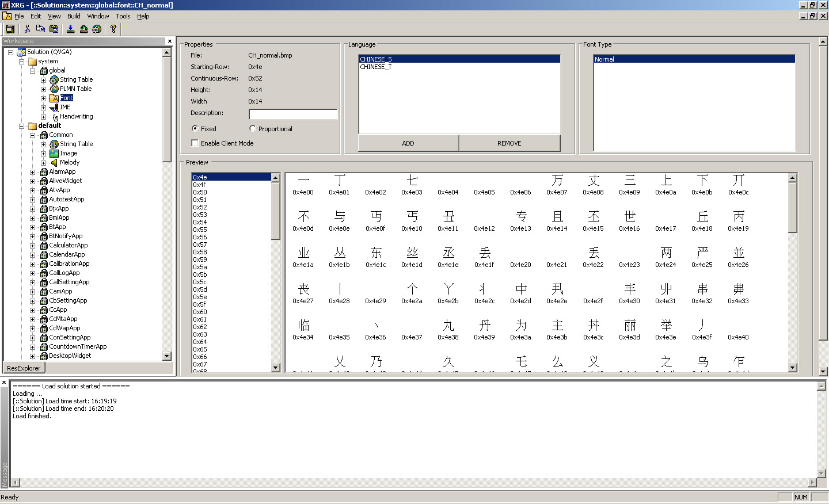Screen dimensions: 829x504
Task: Collapse the global tree node
Action: (x=32, y=70)
